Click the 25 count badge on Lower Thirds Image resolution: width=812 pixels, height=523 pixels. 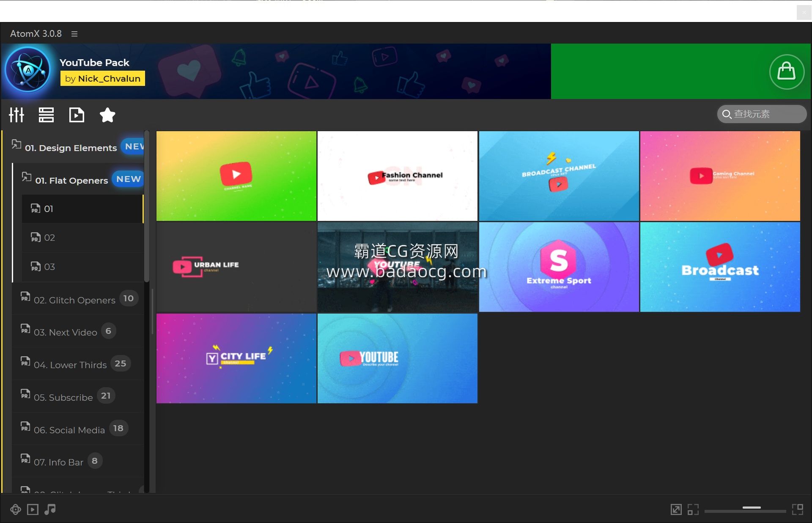[121, 363]
